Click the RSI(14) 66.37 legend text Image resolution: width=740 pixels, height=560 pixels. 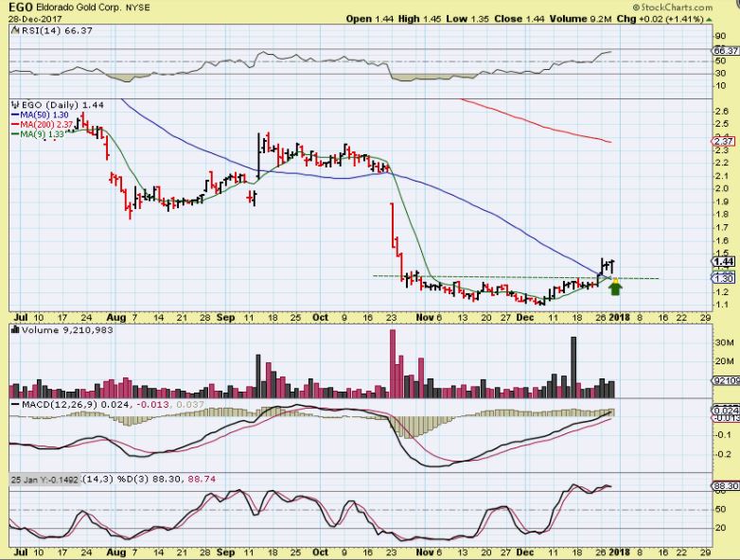55,30
